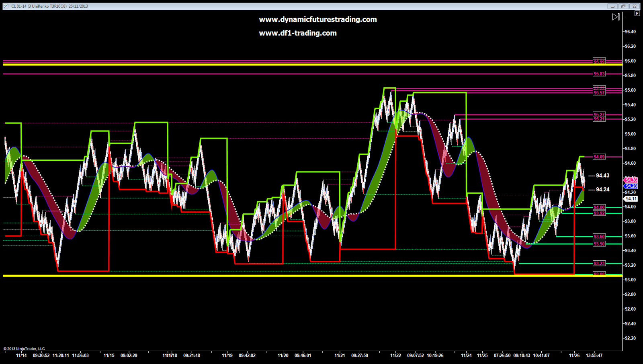This screenshot has height=364, width=643.
Task: Click the 09:46:01 time axis label
Action: tap(303, 356)
